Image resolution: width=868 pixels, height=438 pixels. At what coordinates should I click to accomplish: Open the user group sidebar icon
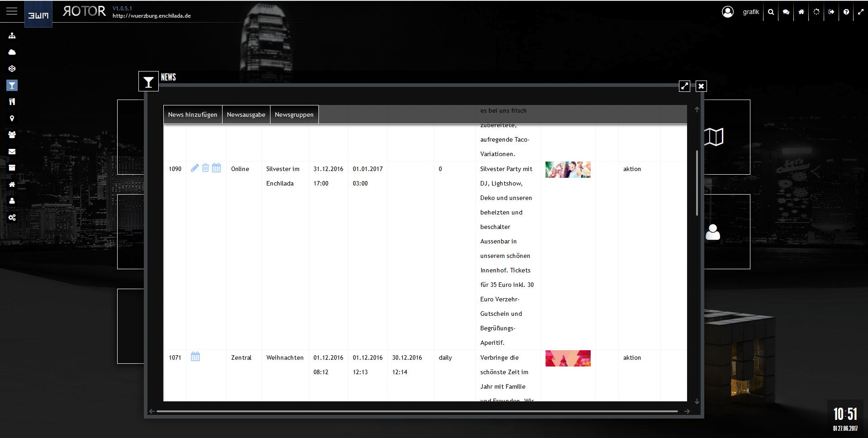(12, 135)
